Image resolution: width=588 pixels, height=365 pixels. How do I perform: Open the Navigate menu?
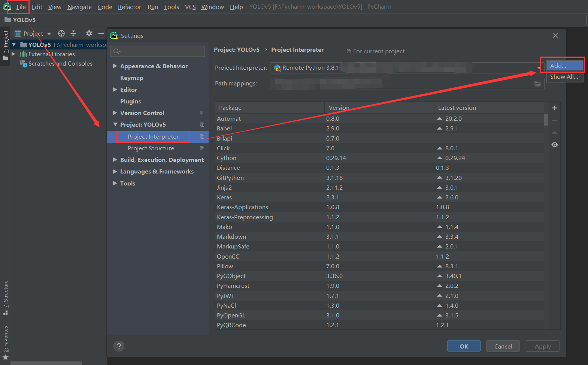pos(79,7)
